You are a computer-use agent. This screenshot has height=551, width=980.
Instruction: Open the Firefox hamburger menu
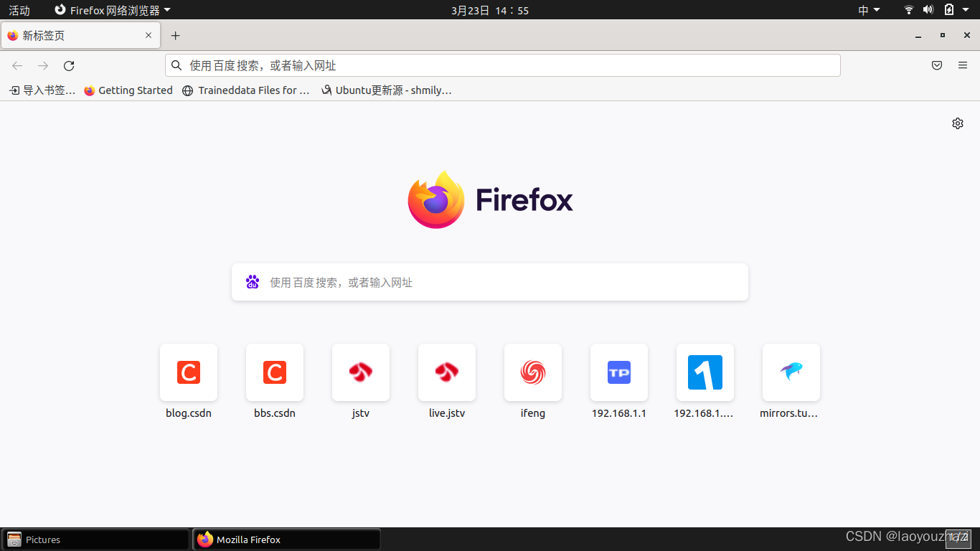[963, 65]
